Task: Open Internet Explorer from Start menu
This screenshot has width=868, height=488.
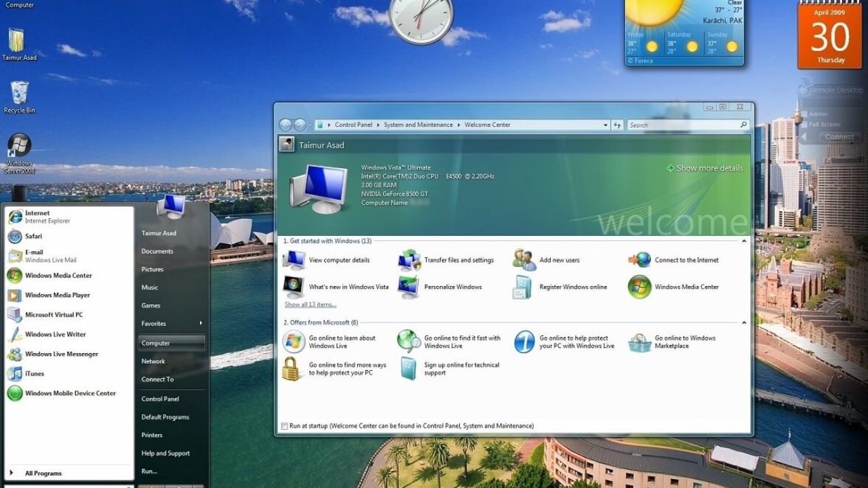Action: 68,217
